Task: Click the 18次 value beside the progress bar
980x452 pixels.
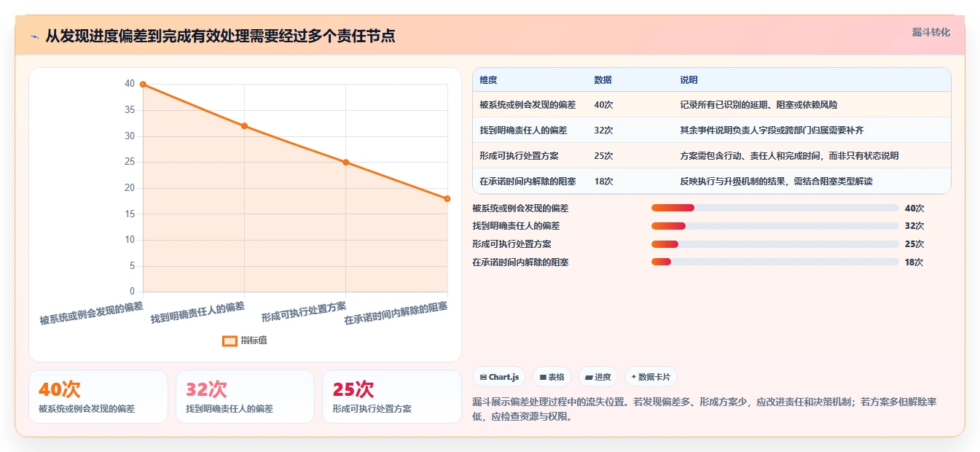Action: click(914, 262)
